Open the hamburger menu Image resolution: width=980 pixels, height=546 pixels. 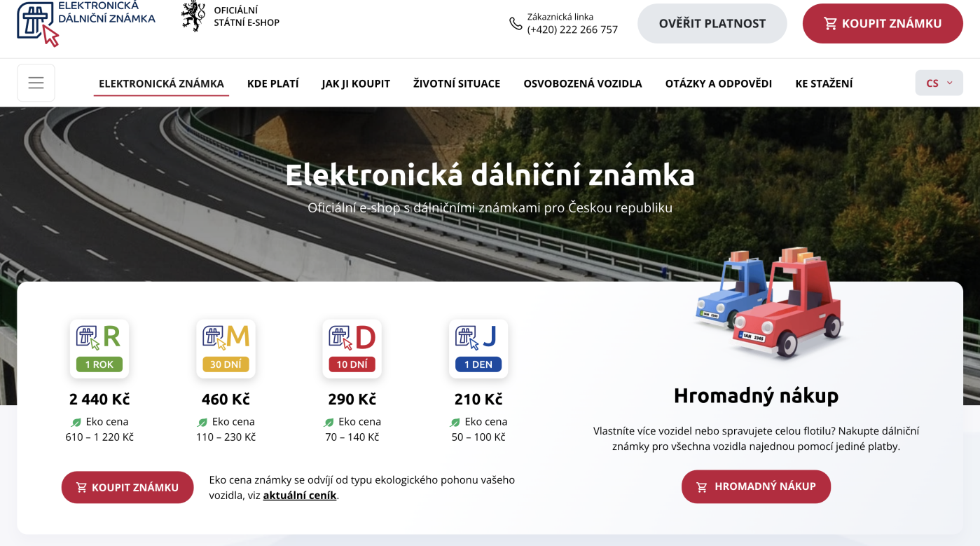click(36, 83)
